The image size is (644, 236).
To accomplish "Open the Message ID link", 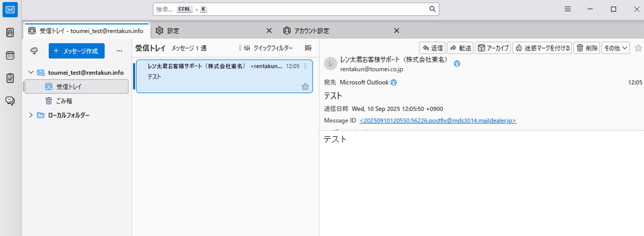I will 438,121.
